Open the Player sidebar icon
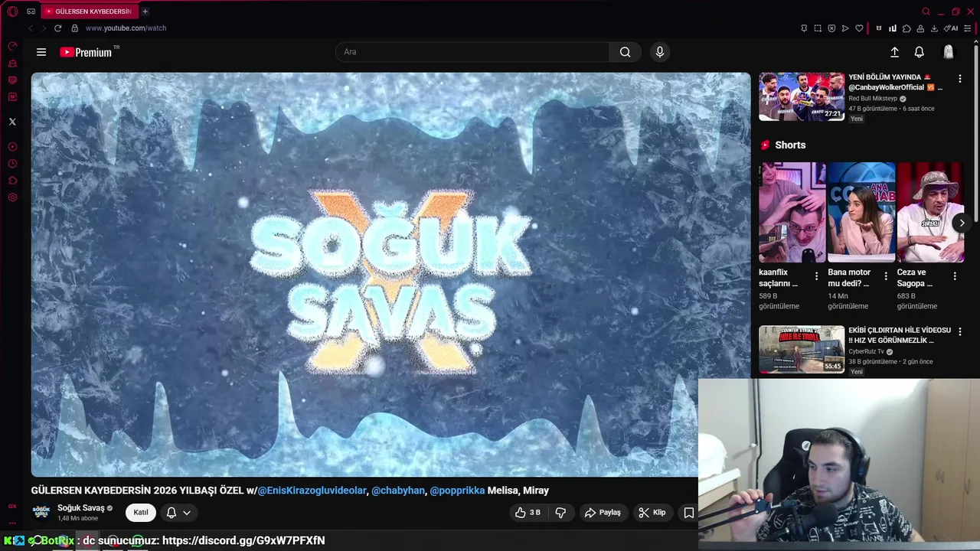Image resolution: width=980 pixels, height=551 pixels. point(12,147)
